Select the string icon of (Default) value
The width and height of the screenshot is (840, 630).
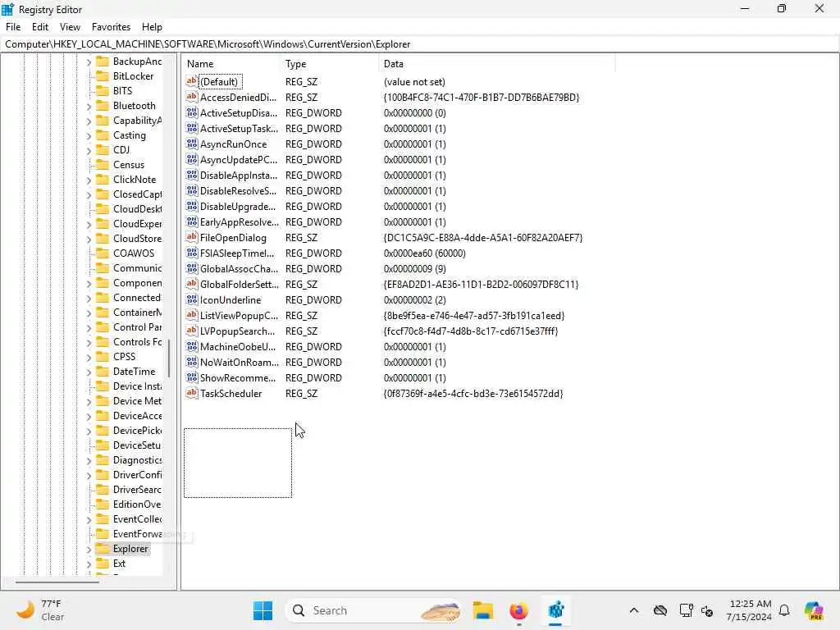[x=192, y=81]
